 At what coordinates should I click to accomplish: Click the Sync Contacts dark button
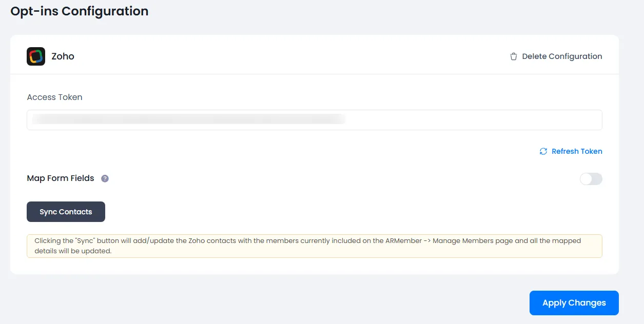coord(66,211)
